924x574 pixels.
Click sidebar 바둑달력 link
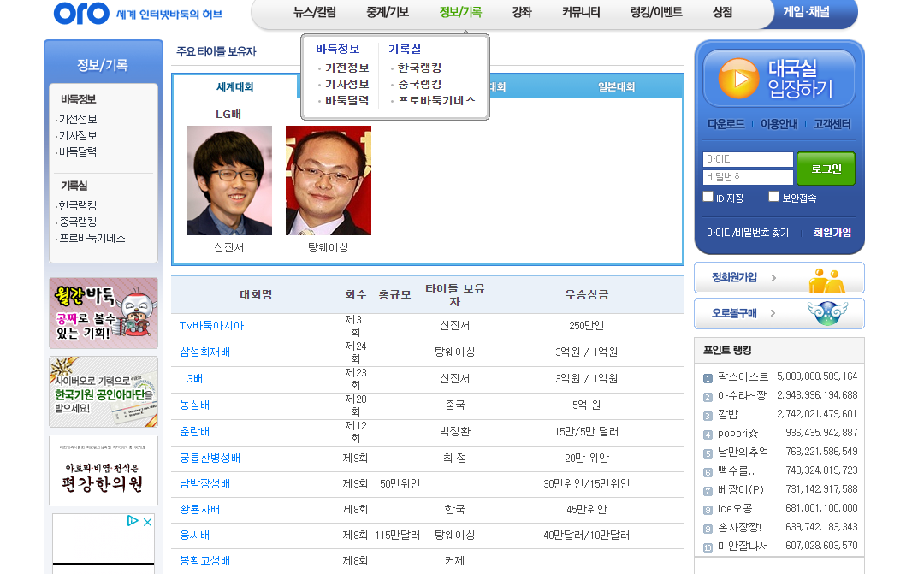point(77,151)
